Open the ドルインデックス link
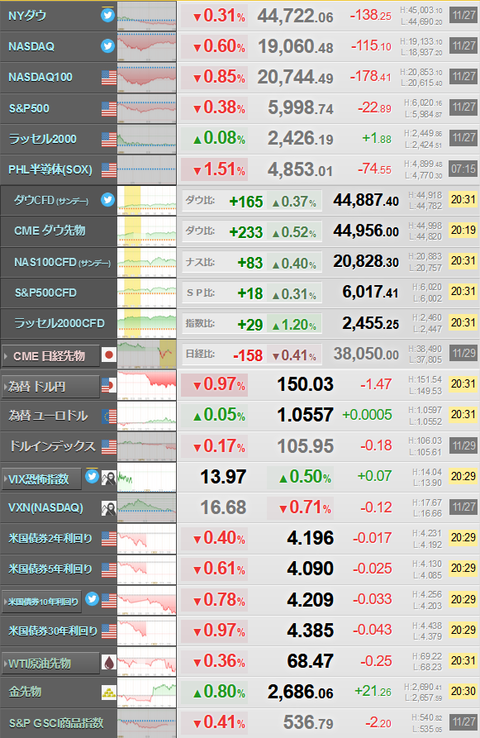The height and width of the screenshot is (738, 480). pyautogui.click(x=52, y=446)
